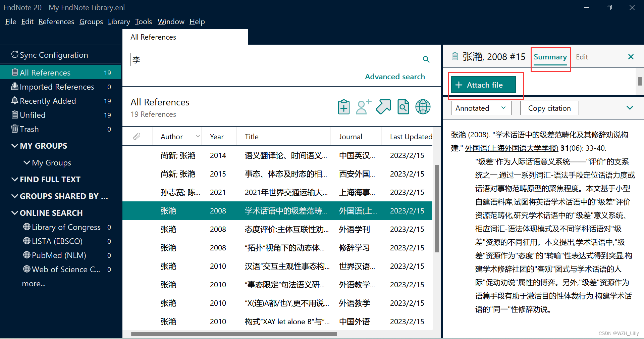The image size is (644, 339).
Task: Click the new reference icon
Action: click(x=344, y=107)
